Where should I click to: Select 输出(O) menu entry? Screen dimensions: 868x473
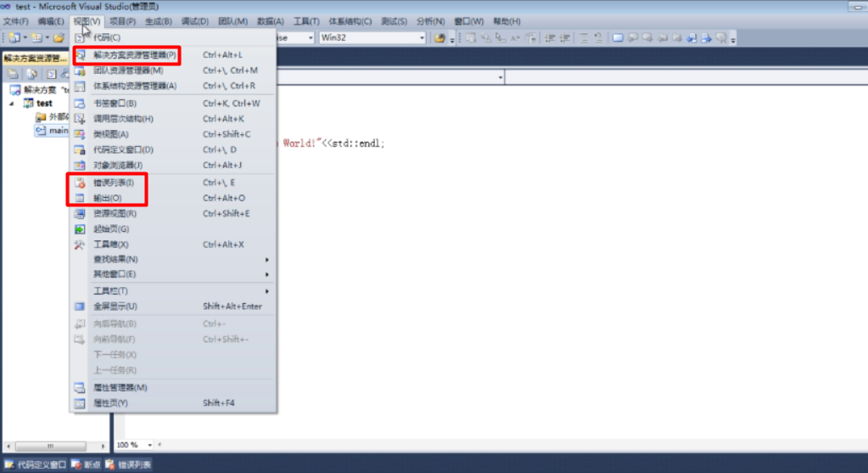(173, 198)
